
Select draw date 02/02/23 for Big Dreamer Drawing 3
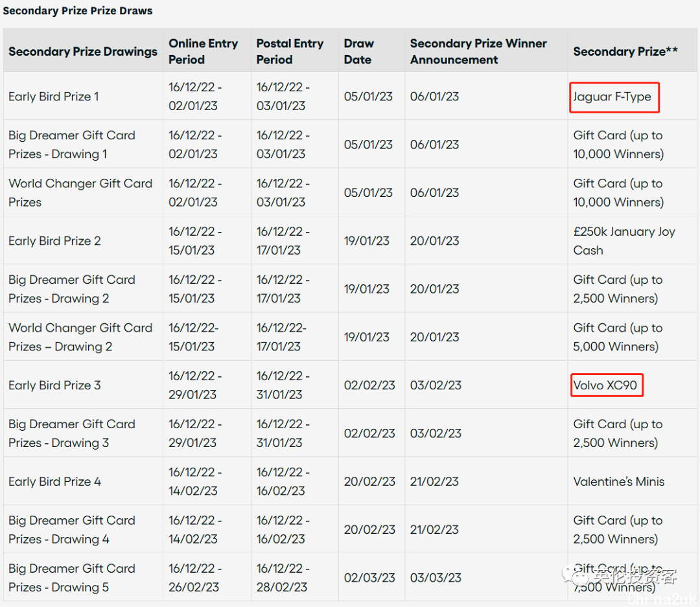click(x=369, y=433)
